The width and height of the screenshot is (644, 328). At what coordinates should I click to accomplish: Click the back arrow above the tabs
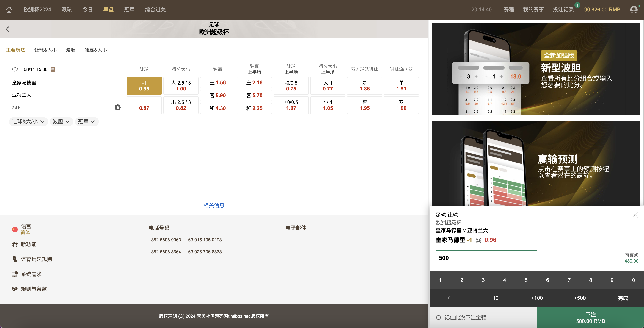point(9,29)
